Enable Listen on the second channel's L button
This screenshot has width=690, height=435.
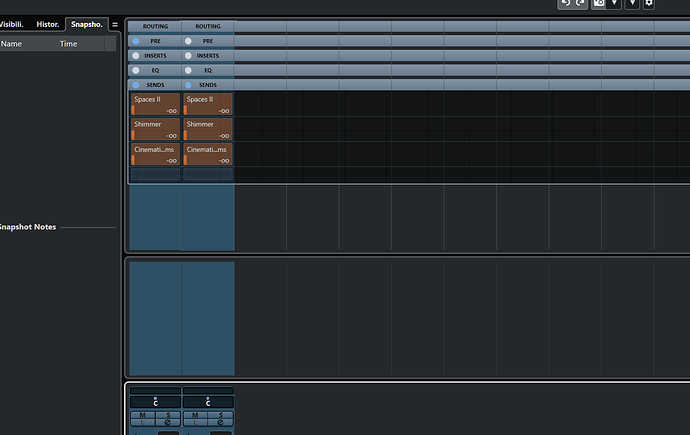point(195,422)
